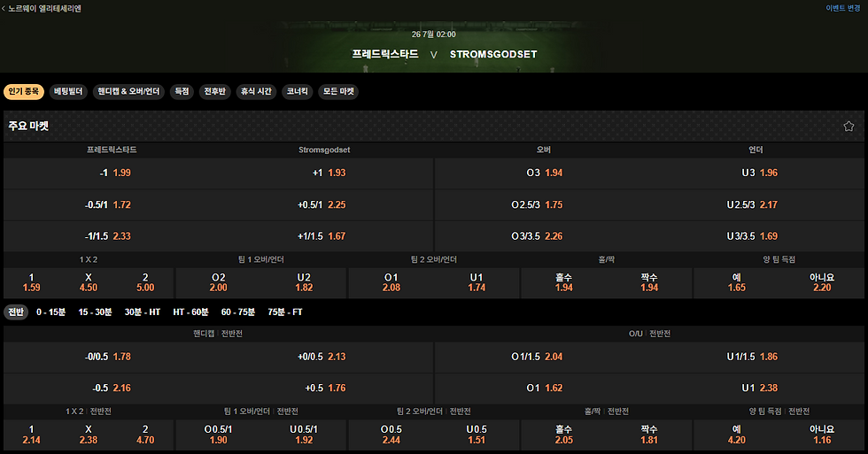Choose first-half team 2 U0.5 at 1.51
The image size is (868, 454).
477,435
